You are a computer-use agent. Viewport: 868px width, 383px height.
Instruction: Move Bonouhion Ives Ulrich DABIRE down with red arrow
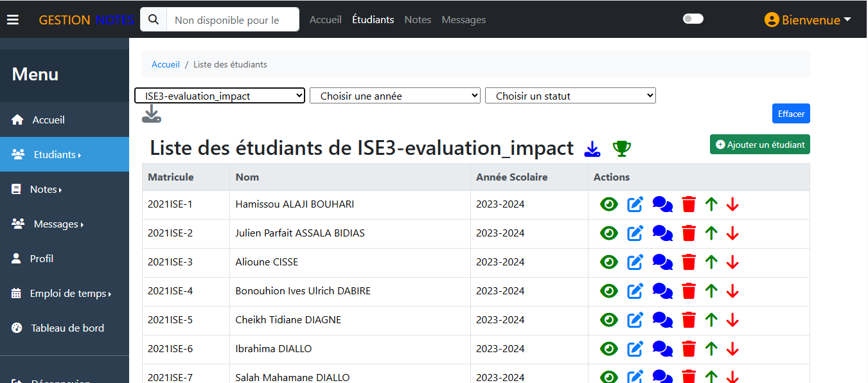click(x=732, y=290)
